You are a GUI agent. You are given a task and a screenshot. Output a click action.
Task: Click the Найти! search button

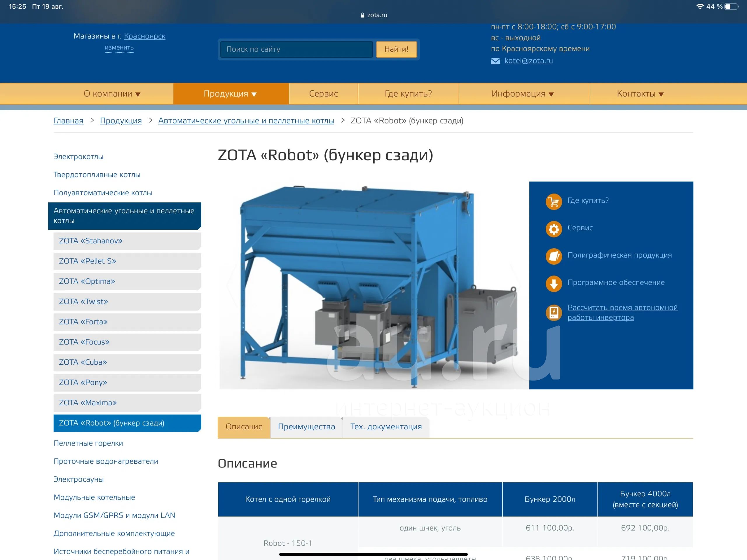coord(396,49)
